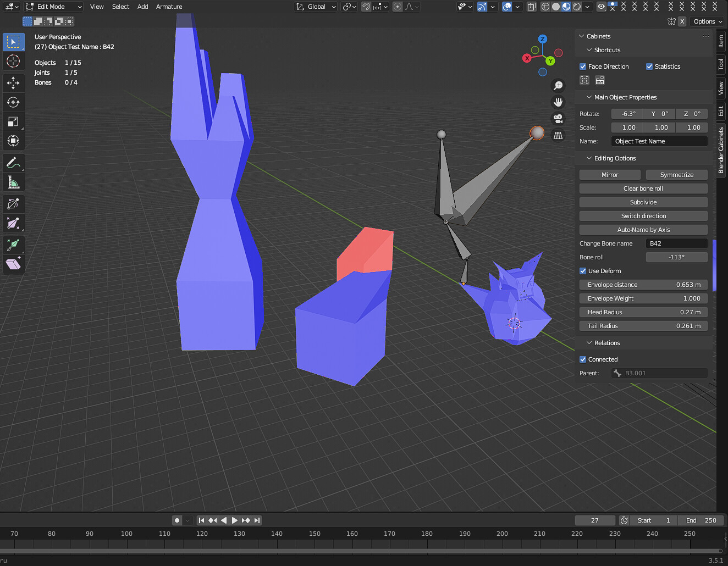728x566 pixels.
Task: Select the Cursor tool in the toolbar
Action: pyautogui.click(x=13, y=61)
